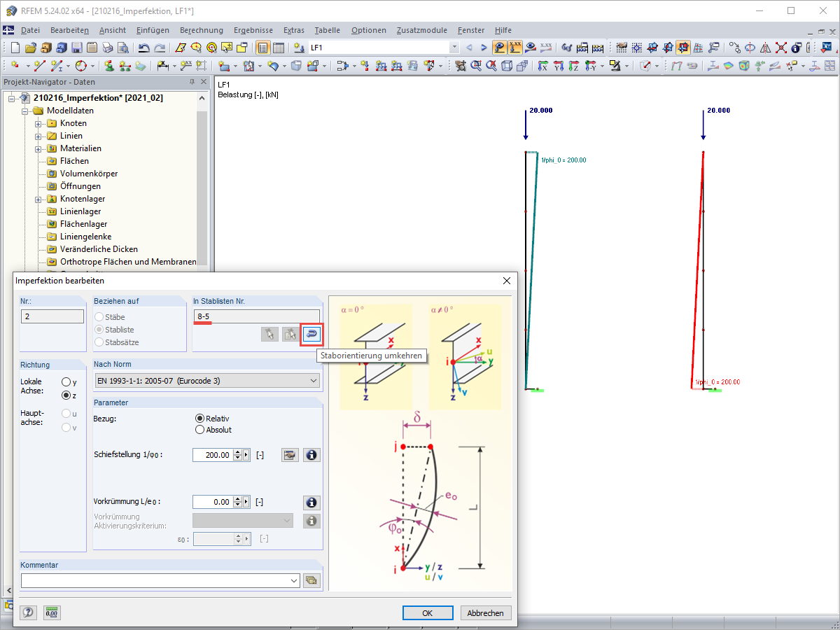Image resolution: width=840 pixels, height=630 pixels.
Task: Click the new file icon in toolbar
Action: point(15,48)
